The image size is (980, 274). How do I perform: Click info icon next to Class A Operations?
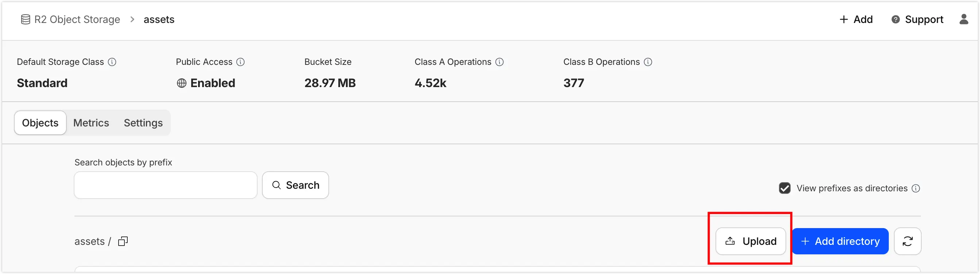pos(499,62)
